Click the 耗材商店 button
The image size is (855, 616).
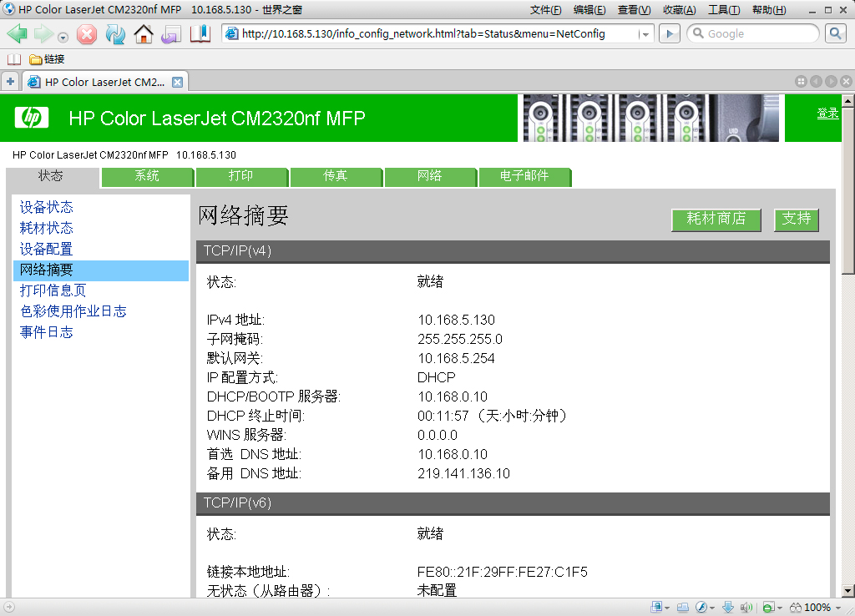click(x=716, y=219)
